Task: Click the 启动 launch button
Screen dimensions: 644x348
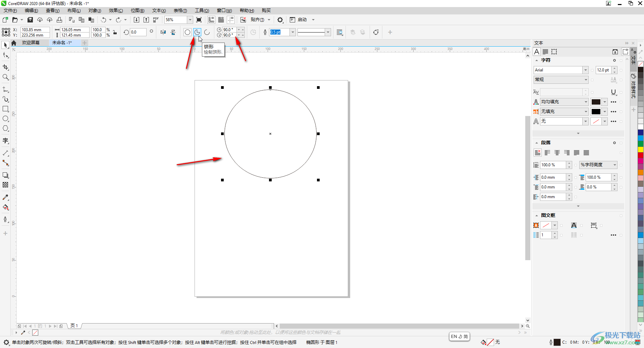Action: click(302, 20)
